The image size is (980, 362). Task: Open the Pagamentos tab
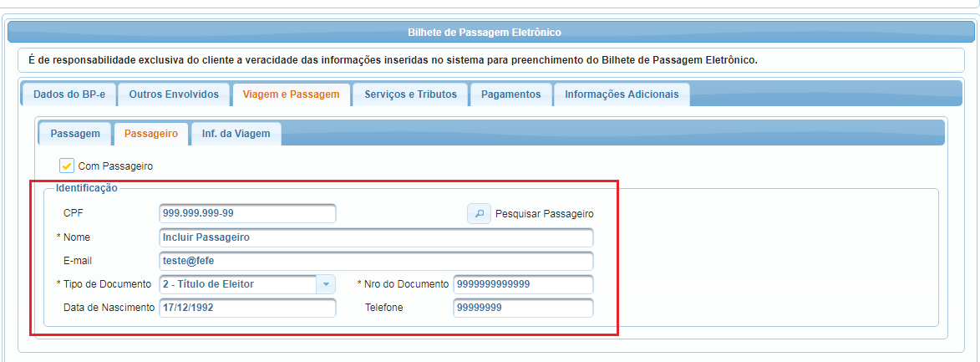click(x=510, y=94)
